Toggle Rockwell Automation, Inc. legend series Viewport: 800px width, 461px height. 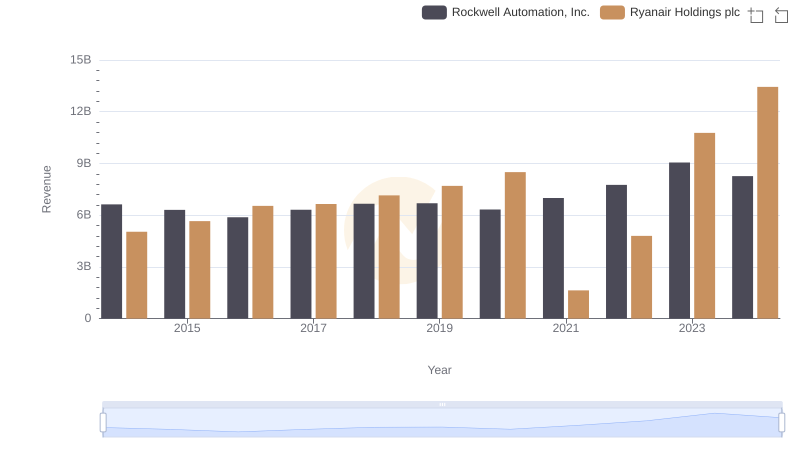click(x=506, y=12)
